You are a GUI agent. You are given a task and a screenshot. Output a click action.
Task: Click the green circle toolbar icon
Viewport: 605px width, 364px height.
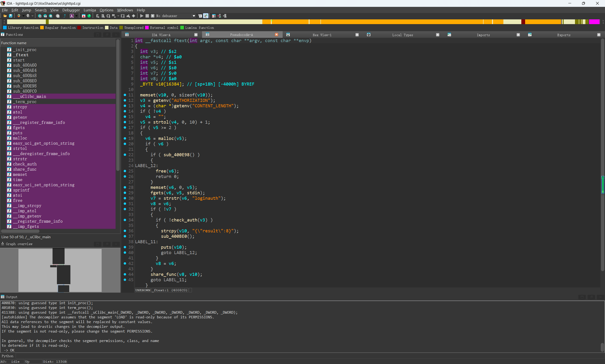tap(89, 16)
